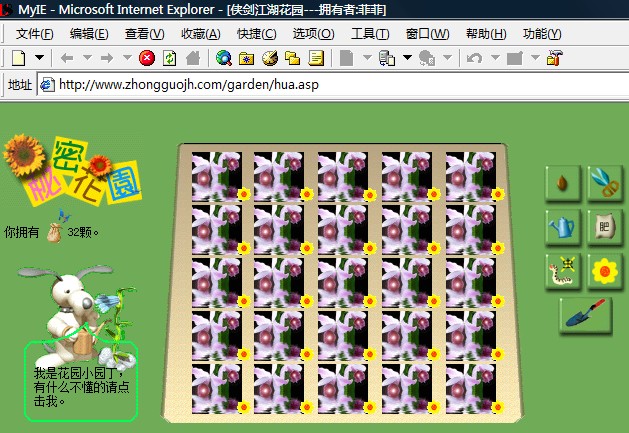Image resolution: width=629 pixels, height=433 pixels.
Task: Select the yellow flower harvest tool
Action: tap(605, 271)
